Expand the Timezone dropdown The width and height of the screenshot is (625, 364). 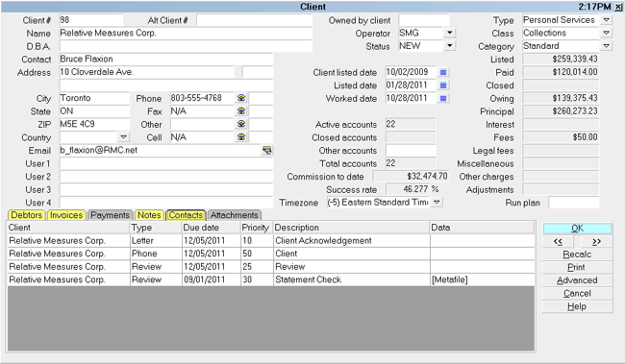437,203
